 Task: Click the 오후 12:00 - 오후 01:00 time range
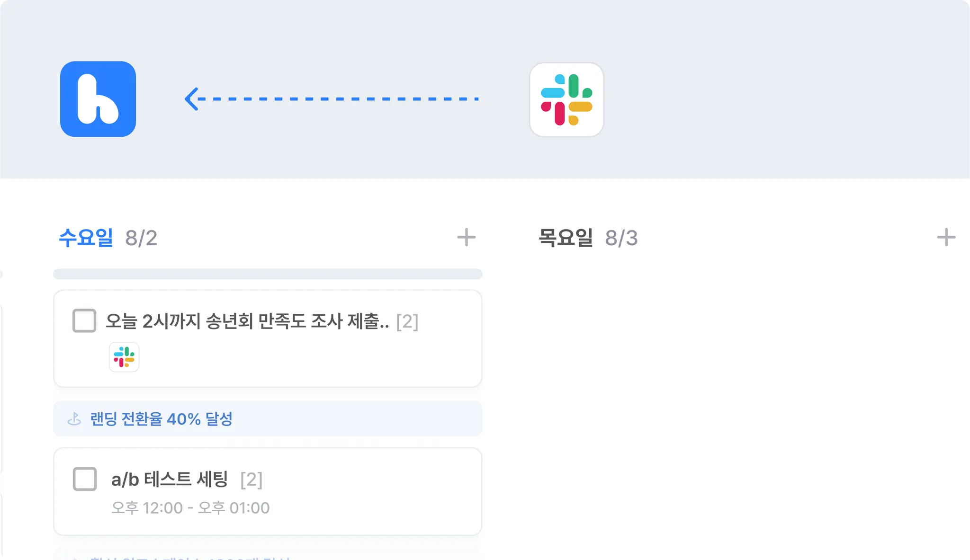click(190, 507)
